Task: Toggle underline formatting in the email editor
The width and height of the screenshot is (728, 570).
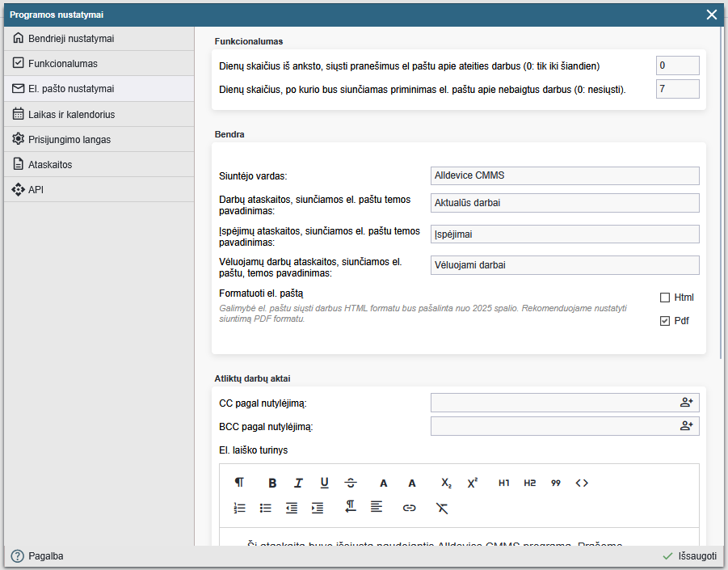Action: coord(325,483)
